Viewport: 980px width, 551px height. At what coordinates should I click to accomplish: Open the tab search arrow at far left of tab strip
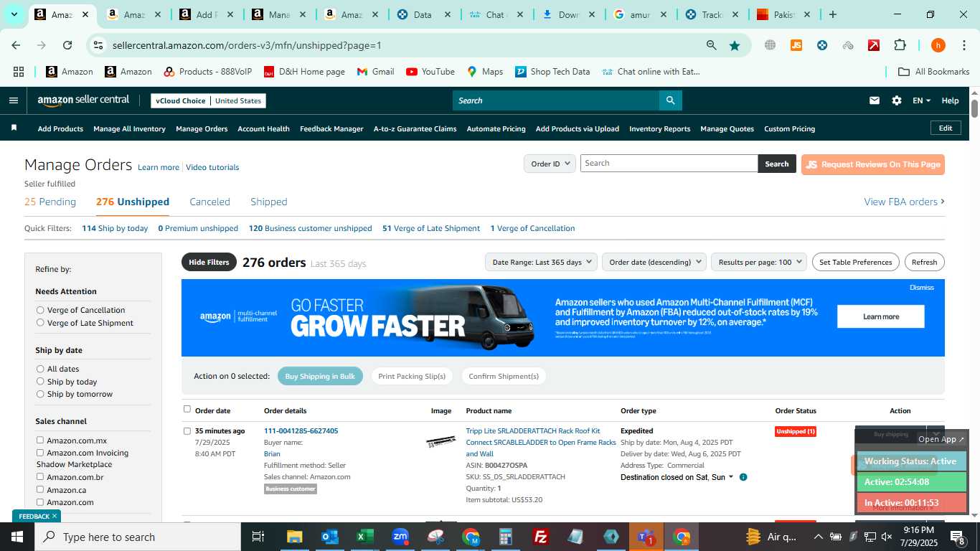[x=14, y=14]
